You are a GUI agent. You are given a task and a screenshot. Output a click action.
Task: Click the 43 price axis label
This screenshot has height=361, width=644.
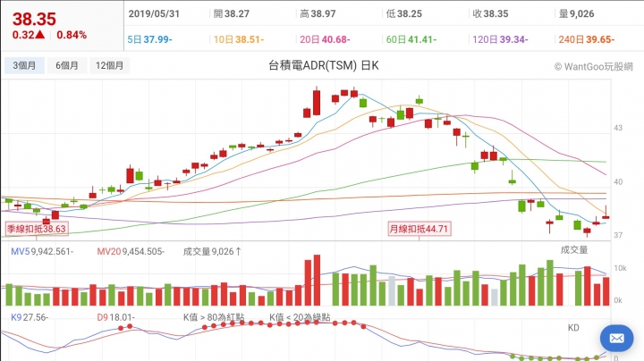[x=618, y=128]
